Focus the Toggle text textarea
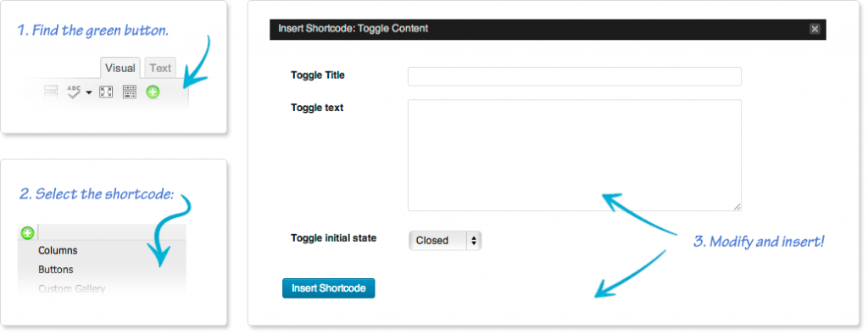Image resolution: width=868 pixels, height=335 pixels. (574, 155)
